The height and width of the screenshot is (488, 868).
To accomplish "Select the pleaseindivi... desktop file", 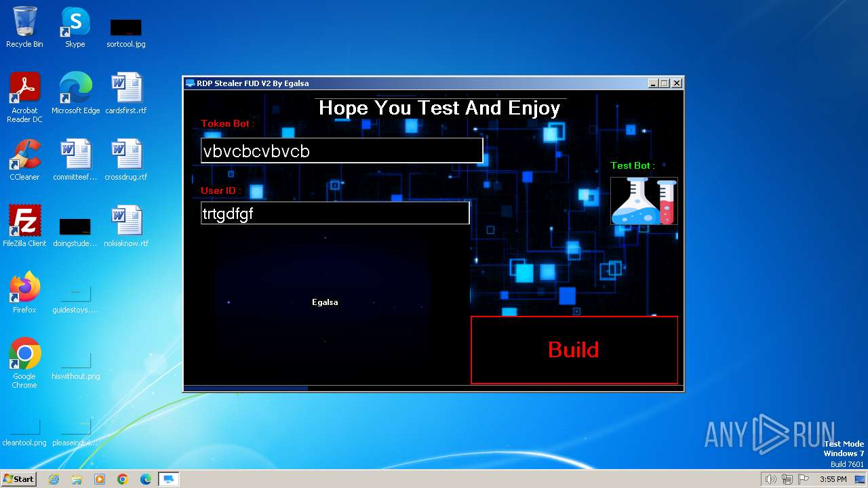I will click(75, 432).
